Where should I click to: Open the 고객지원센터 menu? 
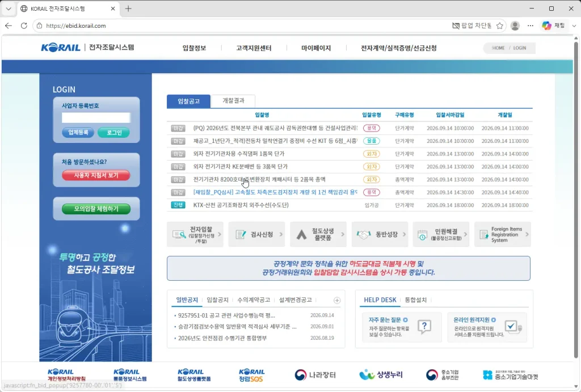coord(254,48)
